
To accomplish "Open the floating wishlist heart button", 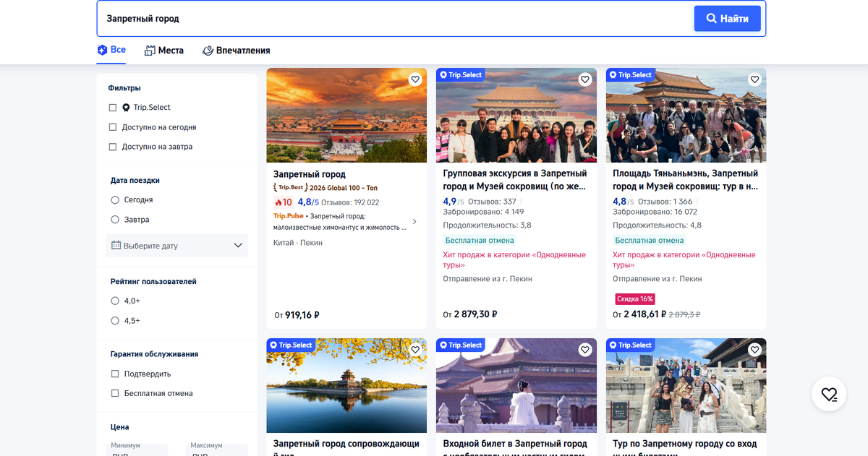I will (829, 394).
